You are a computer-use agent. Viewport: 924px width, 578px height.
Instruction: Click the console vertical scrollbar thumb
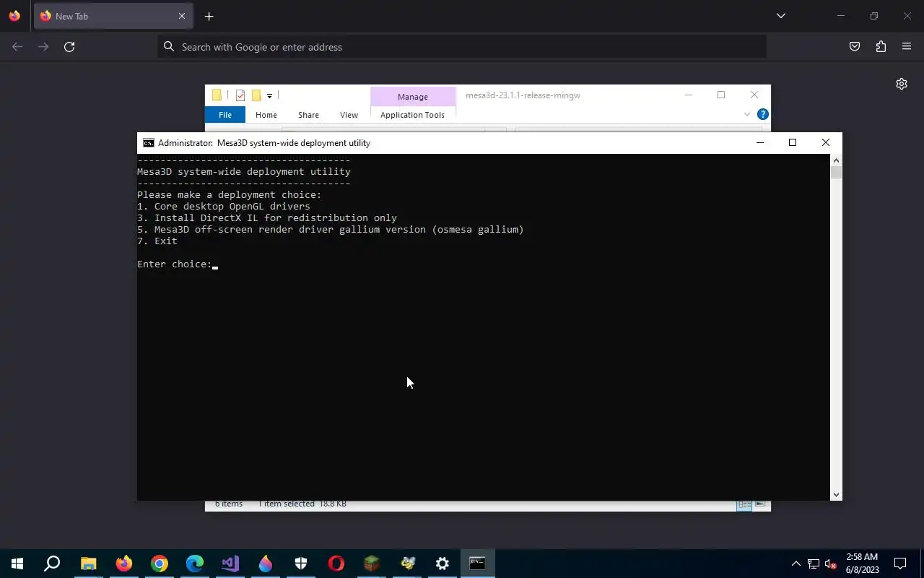pos(836,172)
